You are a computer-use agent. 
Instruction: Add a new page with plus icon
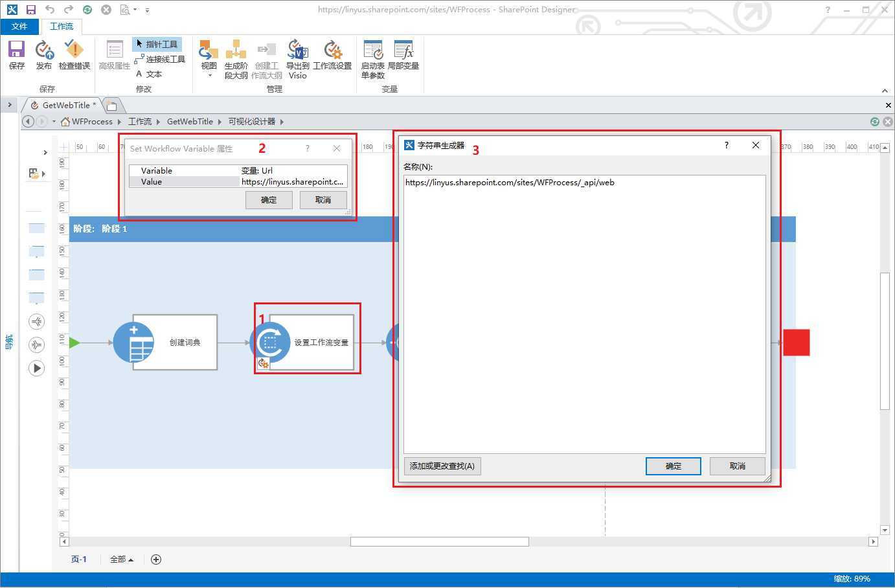156,560
